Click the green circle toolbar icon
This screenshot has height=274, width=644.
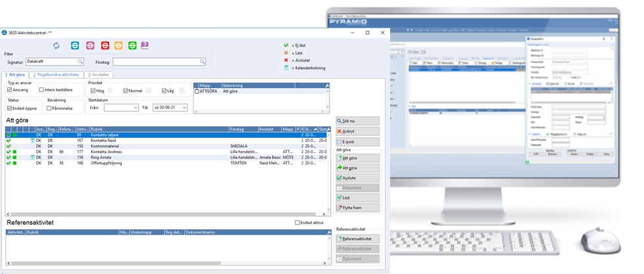[x=132, y=45]
